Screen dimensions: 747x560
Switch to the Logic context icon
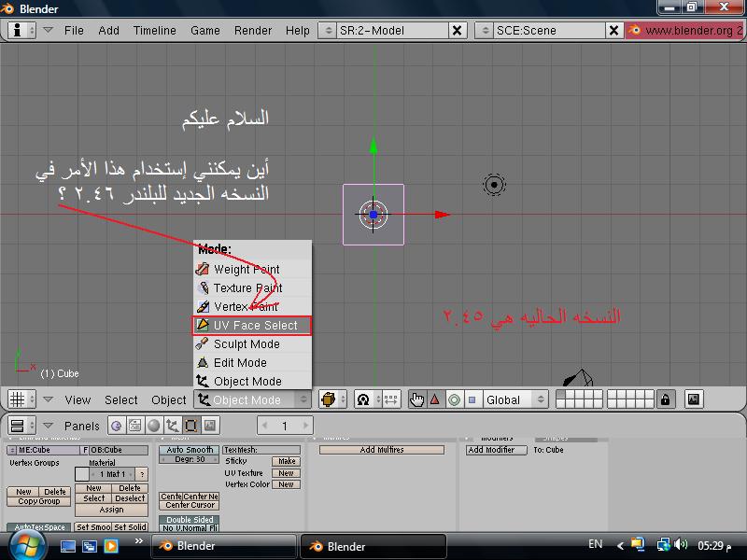coord(116,426)
